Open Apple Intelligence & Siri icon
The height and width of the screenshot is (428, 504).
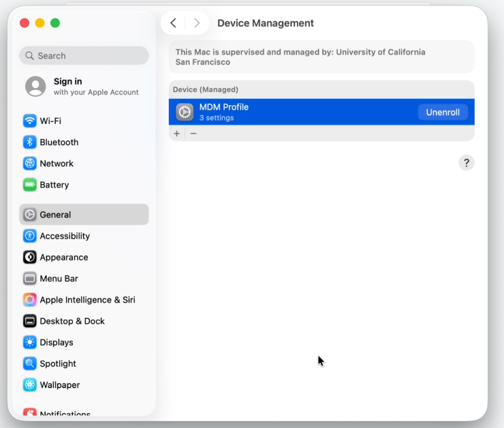pyautogui.click(x=29, y=300)
